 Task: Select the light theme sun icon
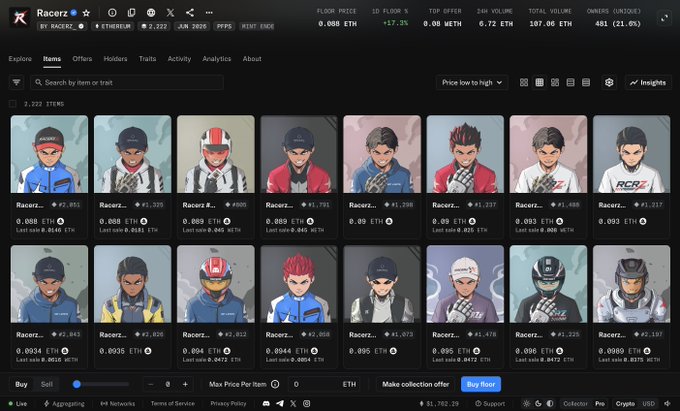(x=526, y=404)
